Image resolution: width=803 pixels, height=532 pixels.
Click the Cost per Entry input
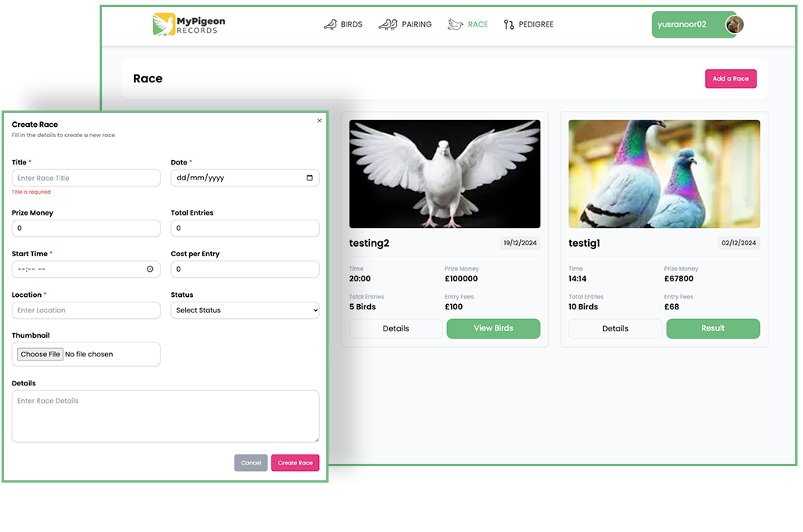click(x=245, y=269)
